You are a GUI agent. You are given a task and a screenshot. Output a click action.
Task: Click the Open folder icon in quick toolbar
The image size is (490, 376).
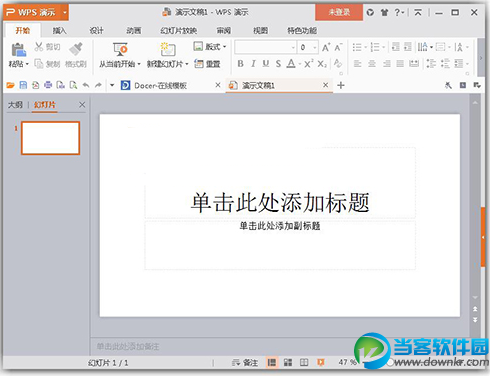pos(10,85)
